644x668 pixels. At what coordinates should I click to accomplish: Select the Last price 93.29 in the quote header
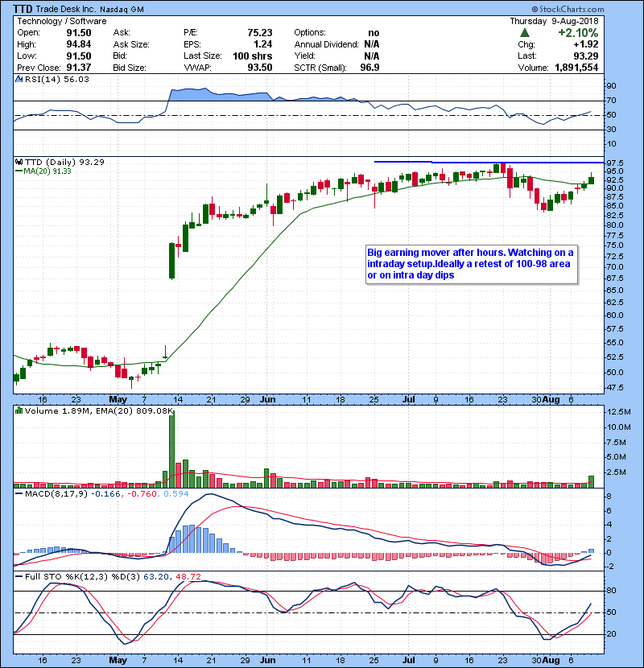point(585,56)
